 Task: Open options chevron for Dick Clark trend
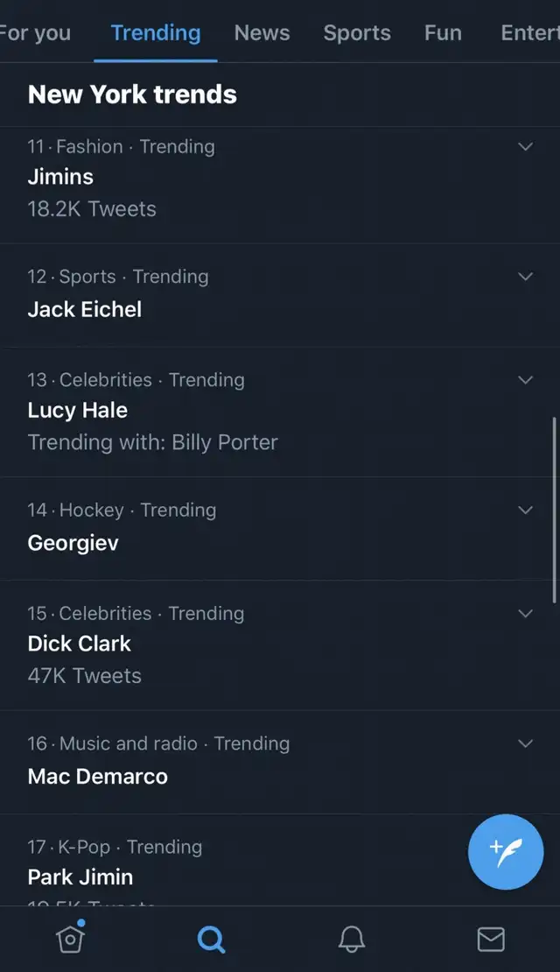click(x=525, y=613)
